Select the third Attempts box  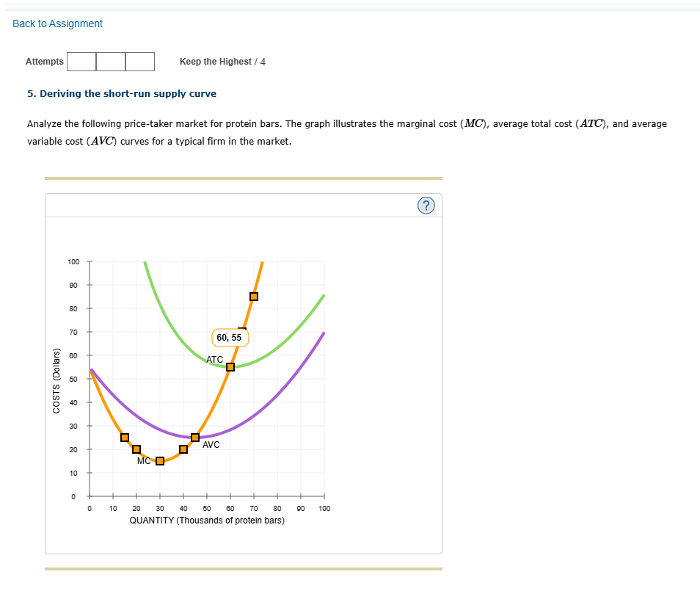tap(140, 62)
